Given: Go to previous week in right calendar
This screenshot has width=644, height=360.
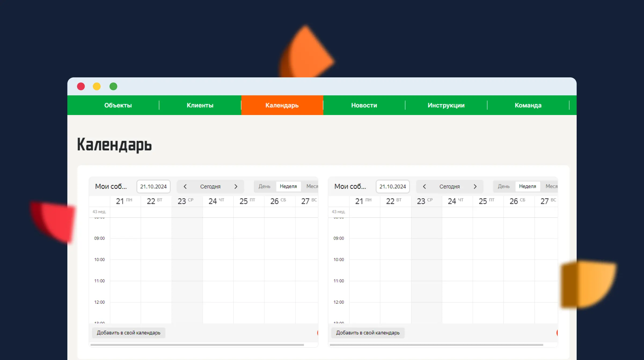Looking at the screenshot, I should click(x=424, y=186).
